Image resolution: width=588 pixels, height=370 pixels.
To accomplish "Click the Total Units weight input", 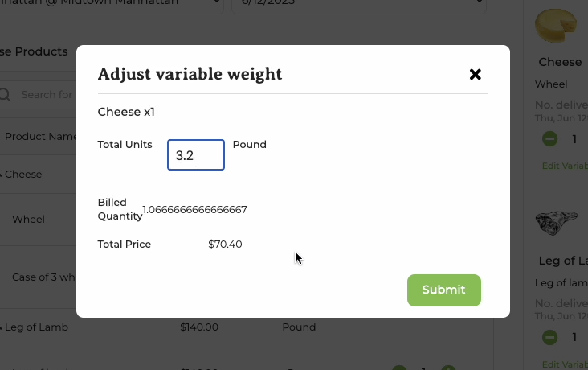I will coord(196,154).
